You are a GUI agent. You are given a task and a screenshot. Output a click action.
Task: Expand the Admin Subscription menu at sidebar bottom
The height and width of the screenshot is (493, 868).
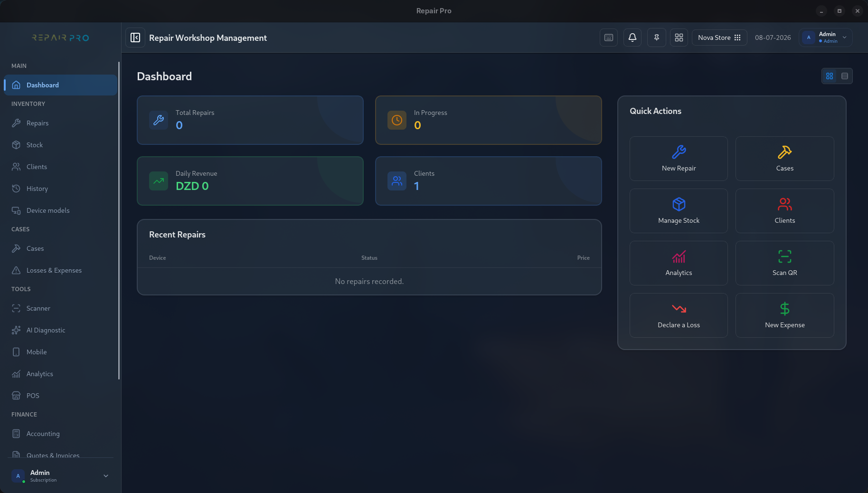(60, 475)
